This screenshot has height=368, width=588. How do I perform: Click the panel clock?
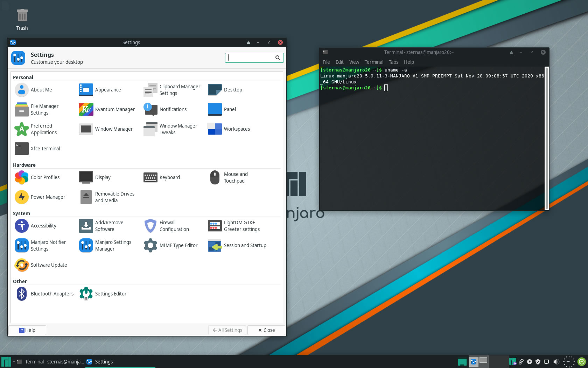[569, 362]
